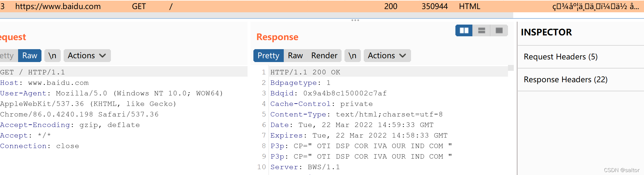This screenshot has width=644, height=175.
Task: Click the GET method cell in history row
Action: click(x=139, y=6)
